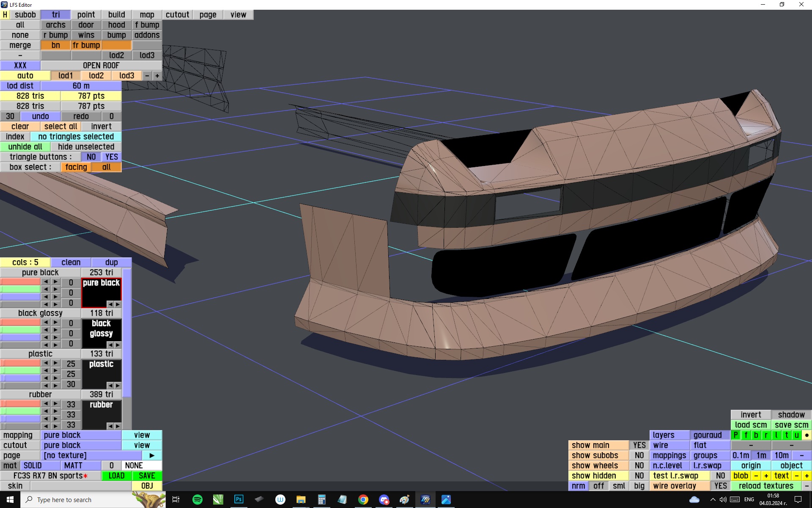Click the plus next to lod3
The image size is (812, 508).
pyautogui.click(x=157, y=75)
